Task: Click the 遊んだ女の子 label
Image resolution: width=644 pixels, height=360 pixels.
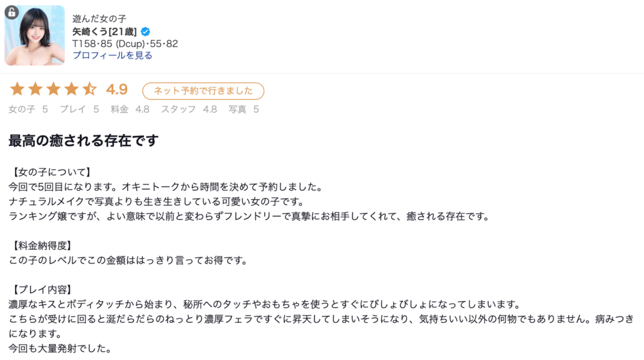Action: coord(99,19)
